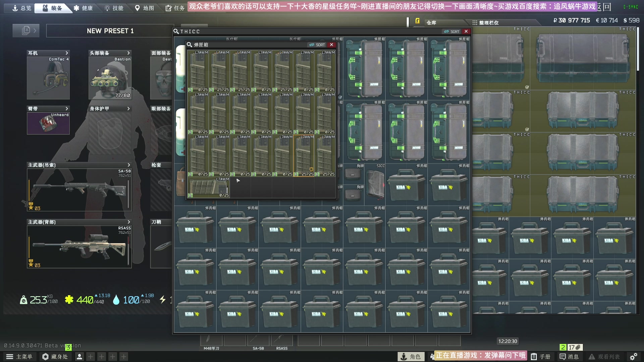Expand the 主武器(吊索) sling weapon arrow
644x362 pixels.
(128, 165)
